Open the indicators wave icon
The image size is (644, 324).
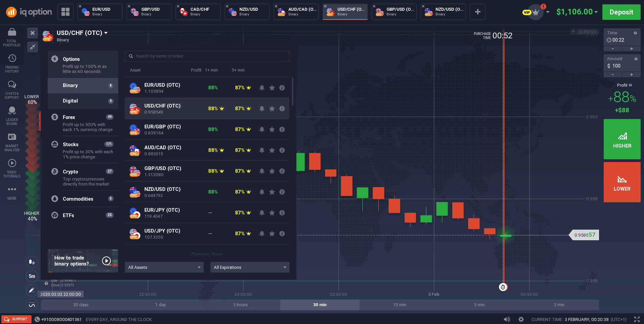click(32, 305)
